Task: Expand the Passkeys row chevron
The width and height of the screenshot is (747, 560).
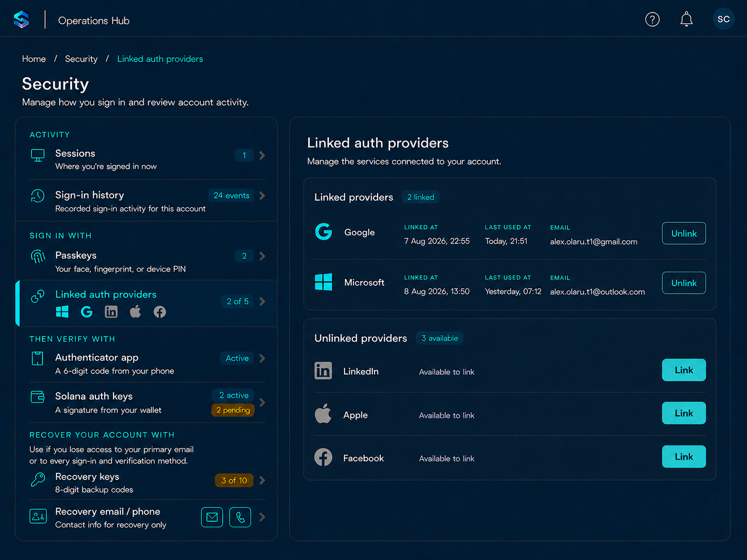Action: click(262, 256)
